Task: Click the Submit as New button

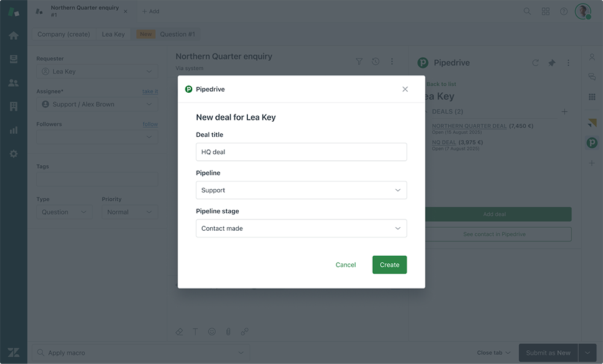Action: tap(548, 353)
